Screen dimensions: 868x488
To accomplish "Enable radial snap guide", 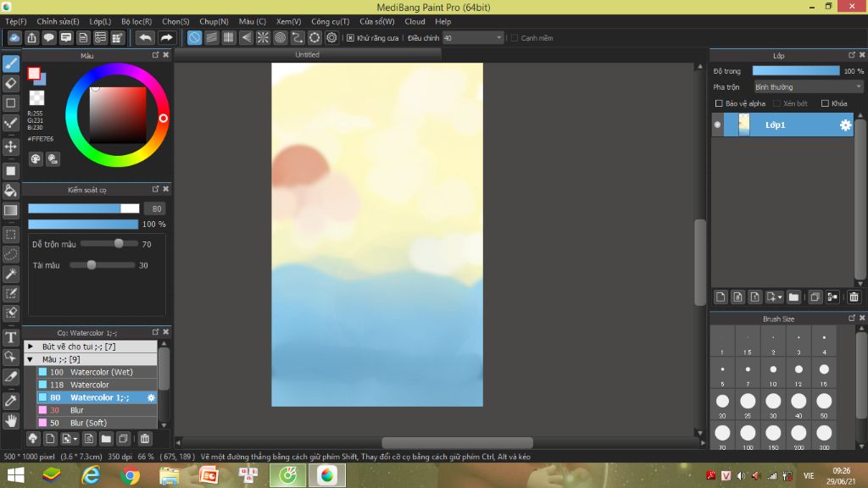I will point(263,37).
